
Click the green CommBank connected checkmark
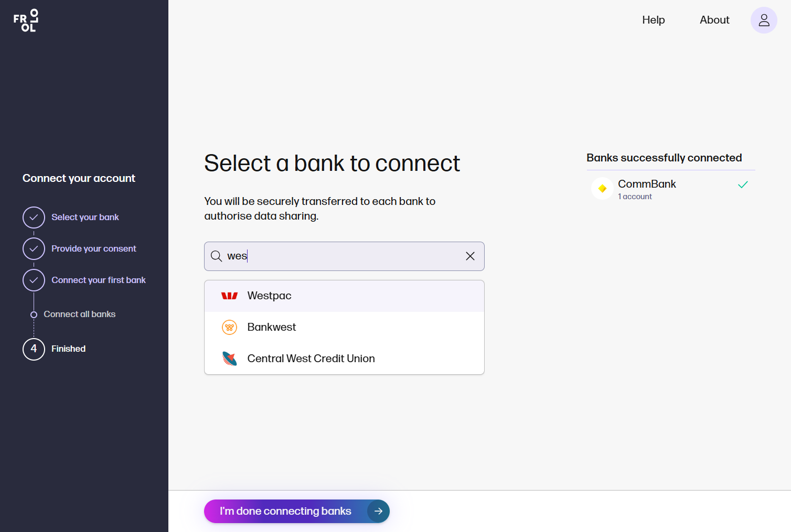743,184
